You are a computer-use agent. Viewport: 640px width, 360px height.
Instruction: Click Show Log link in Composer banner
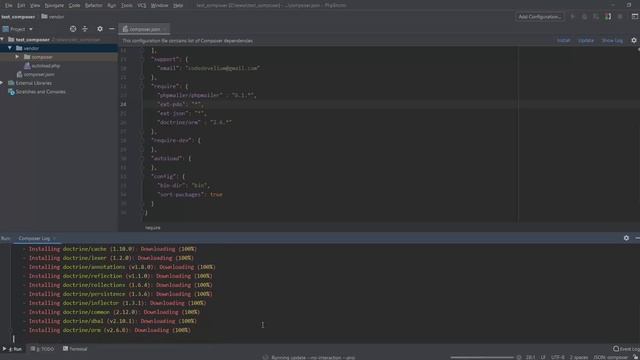point(612,40)
